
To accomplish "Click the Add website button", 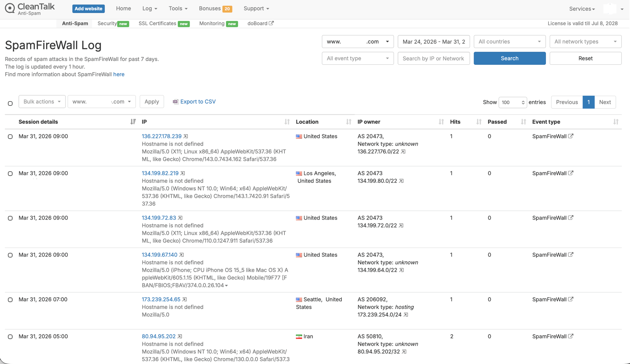I will (88, 9).
